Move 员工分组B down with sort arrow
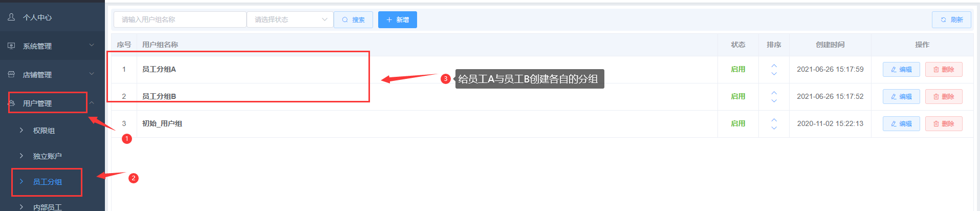This screenshot has width=980, height=211. [x=774, y=100]
